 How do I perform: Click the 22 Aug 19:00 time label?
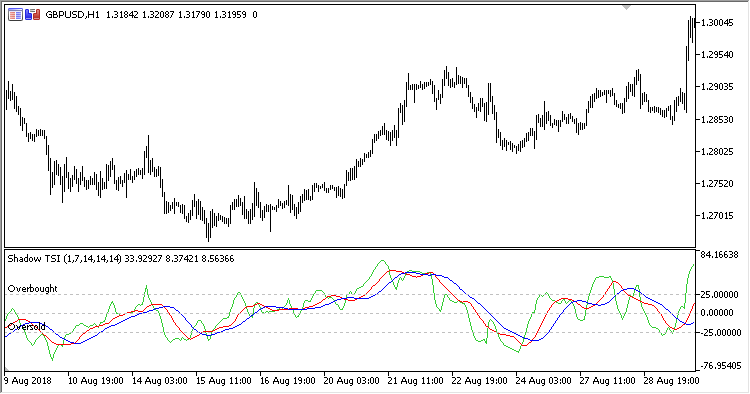coord(480,381)
